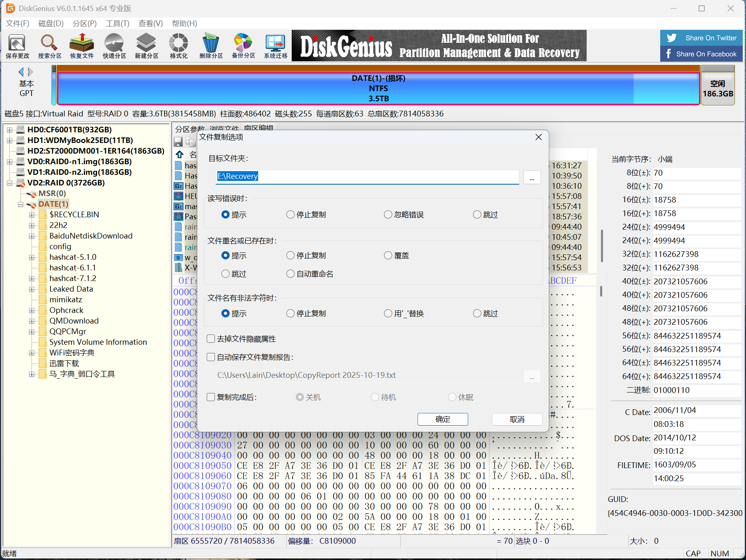Click the 确定 confirm button
The height and width of the screenshot is (560, 746).
click(442, 419)
